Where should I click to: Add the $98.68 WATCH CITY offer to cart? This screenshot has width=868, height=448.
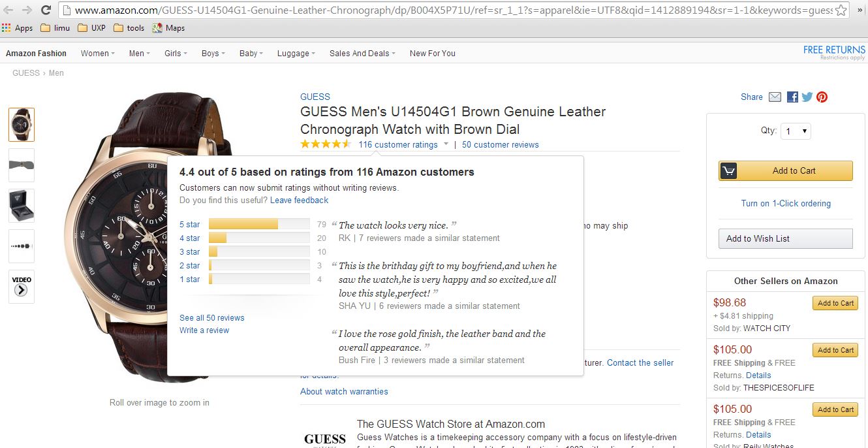[x=835, y=304]
